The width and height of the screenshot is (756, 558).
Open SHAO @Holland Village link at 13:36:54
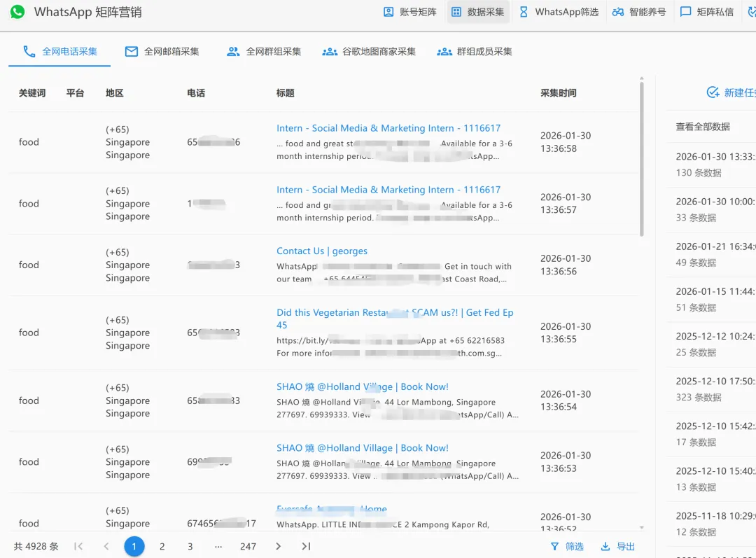point(362,386)
